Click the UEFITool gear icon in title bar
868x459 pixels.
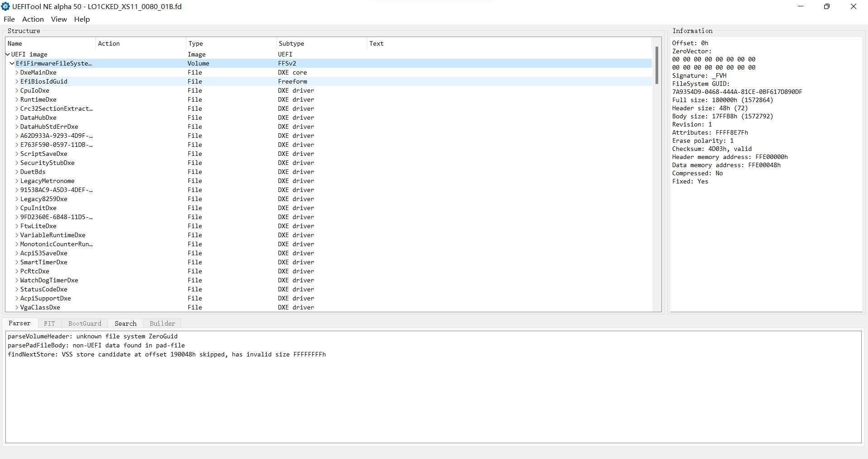click(x=5, y=6)
